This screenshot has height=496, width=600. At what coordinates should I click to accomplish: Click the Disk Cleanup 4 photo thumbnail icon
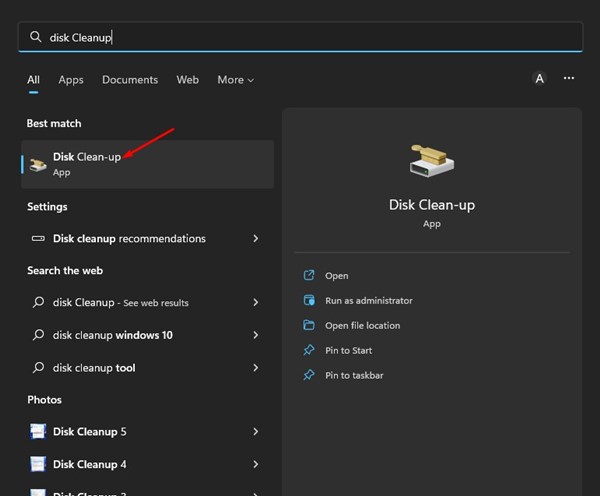[x=38, y=464]
